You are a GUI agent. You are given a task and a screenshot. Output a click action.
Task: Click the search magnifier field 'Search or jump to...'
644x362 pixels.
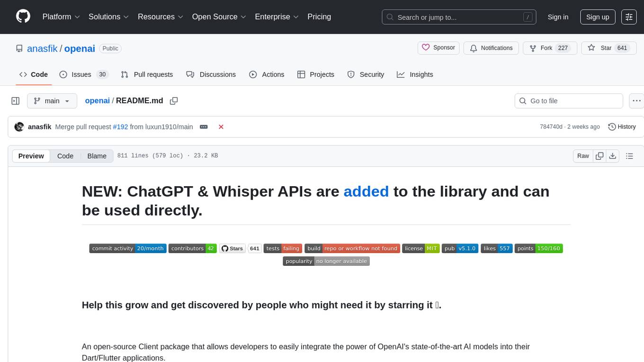pos(458,17)
